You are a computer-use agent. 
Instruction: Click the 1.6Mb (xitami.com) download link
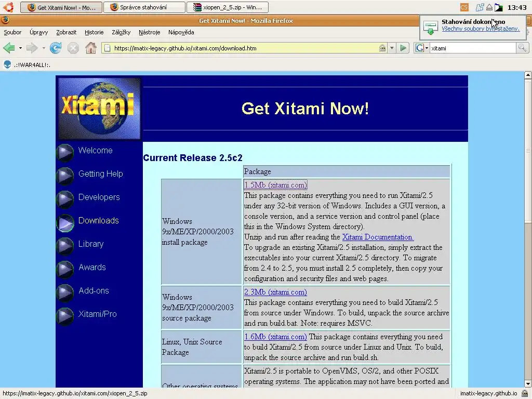(x=275, y=337)
